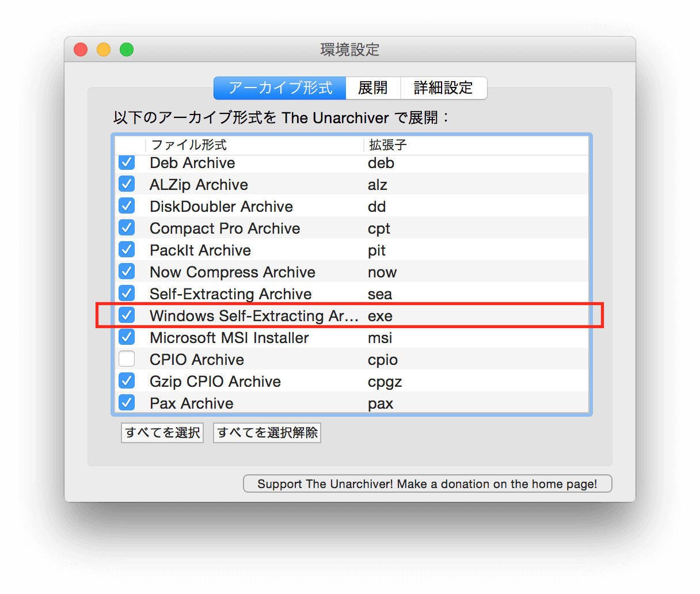Click the msi extension cell
Image resolution: width=700 pixels, height=594 pixels.
[x=380, y=338]
